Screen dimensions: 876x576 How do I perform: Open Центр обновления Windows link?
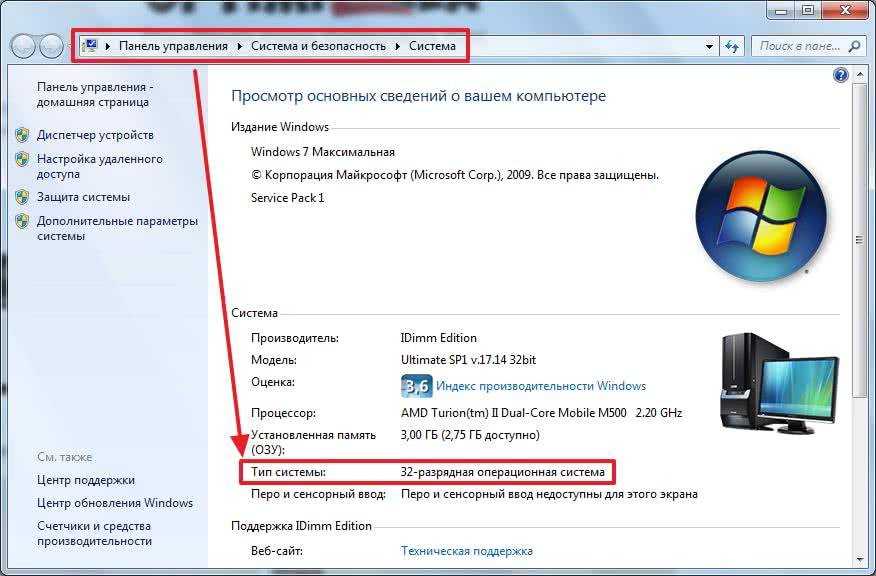point(115,503)
